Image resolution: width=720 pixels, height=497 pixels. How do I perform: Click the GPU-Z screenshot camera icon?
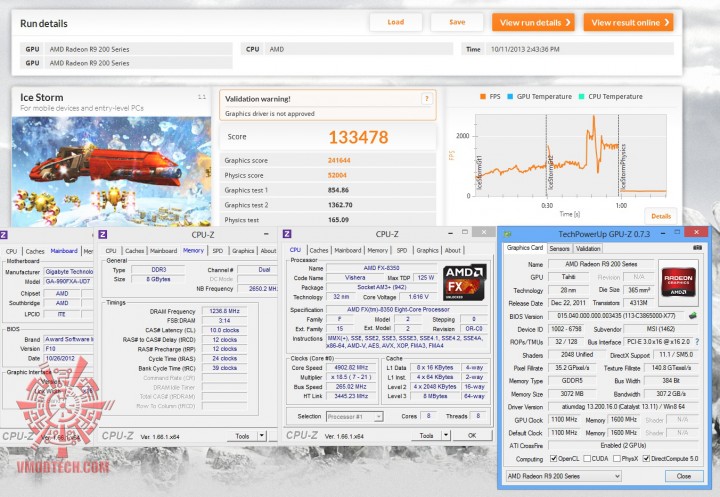click(697, 248)
